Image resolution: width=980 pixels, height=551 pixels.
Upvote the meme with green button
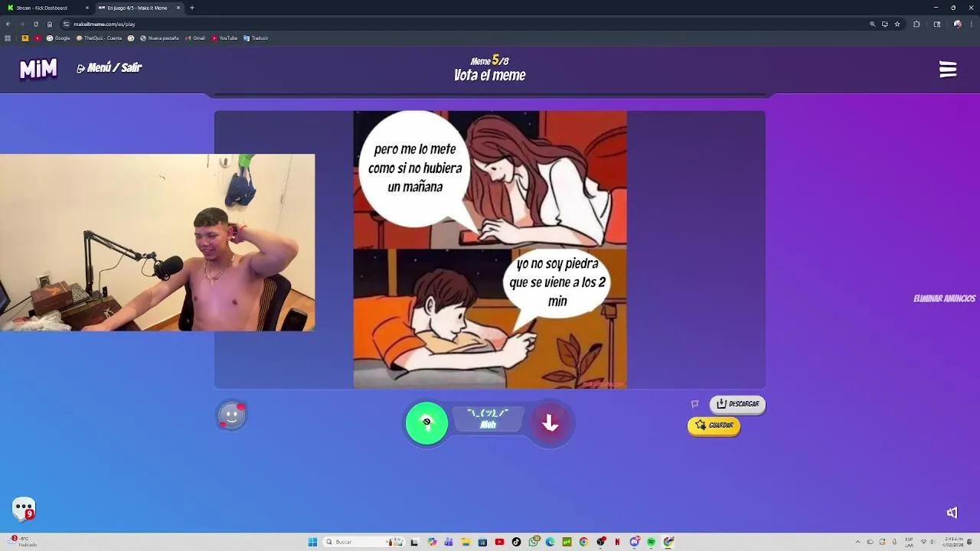pos(426,422)
